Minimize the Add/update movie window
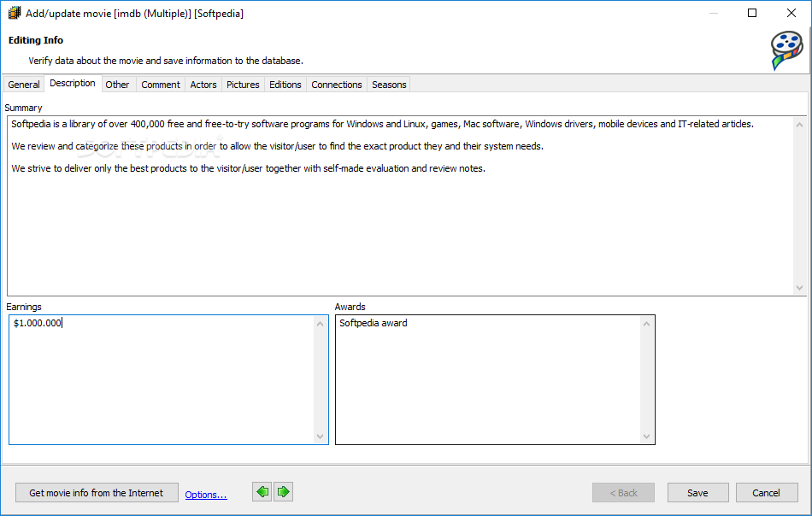 click(714, 13)
